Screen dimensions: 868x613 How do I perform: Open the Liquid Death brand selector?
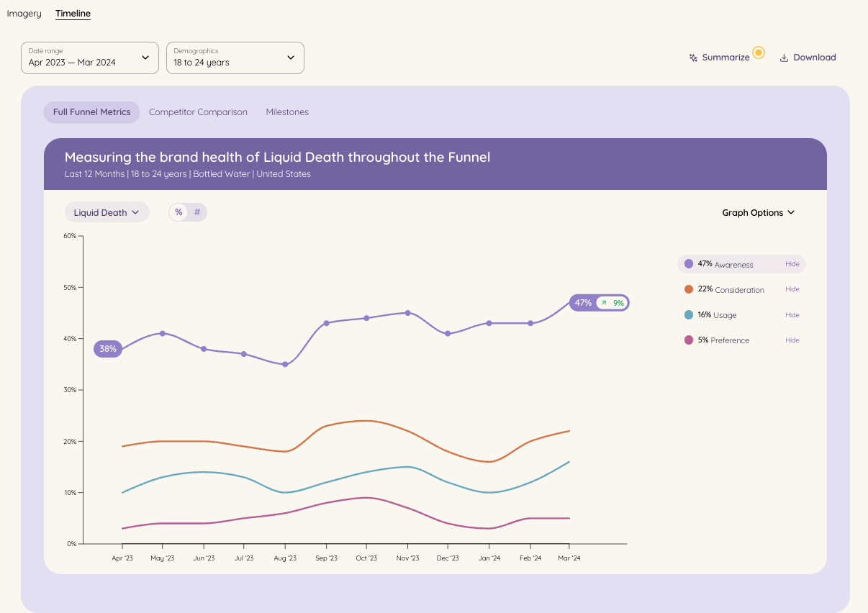[107, 212]
